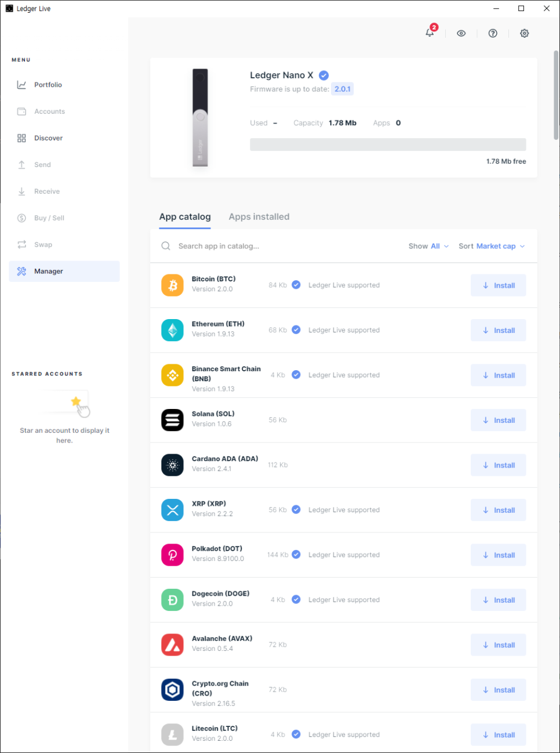Click the Swap arrows icon

pyautogui.click(x=21, y=245)
